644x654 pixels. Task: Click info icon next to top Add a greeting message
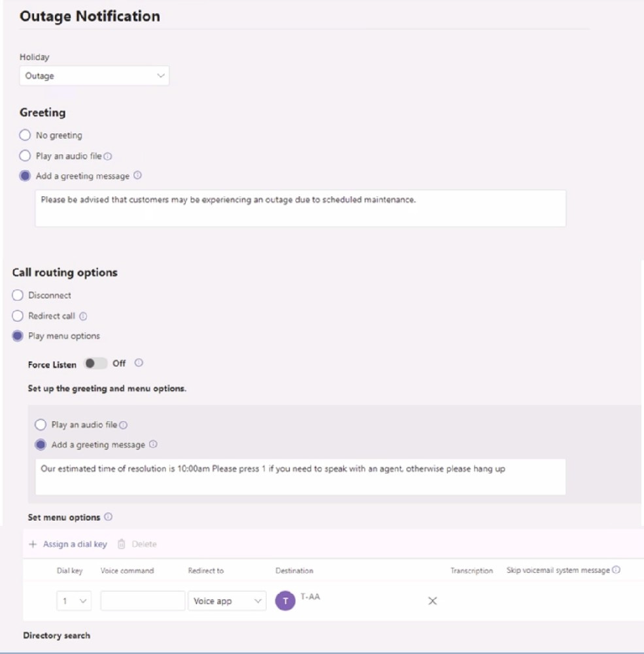(138, 175)
